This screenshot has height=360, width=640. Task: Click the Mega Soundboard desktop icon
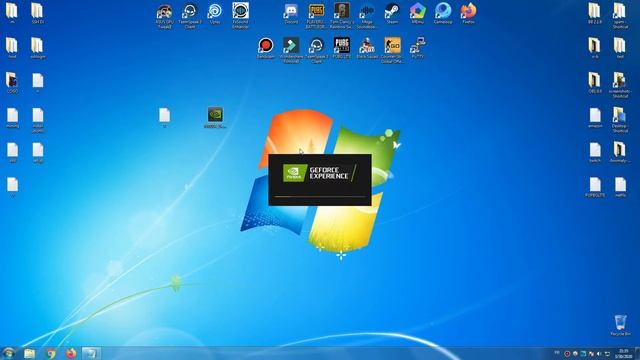click(x=367, y=16)
